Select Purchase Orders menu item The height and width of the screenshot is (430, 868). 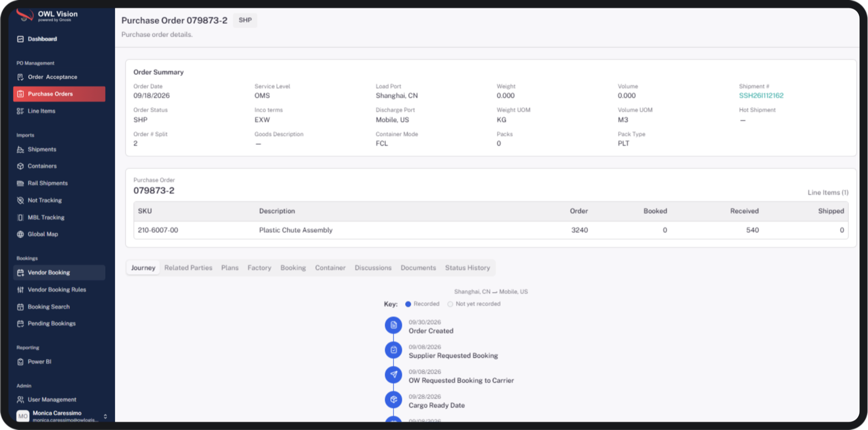point(59,94)
